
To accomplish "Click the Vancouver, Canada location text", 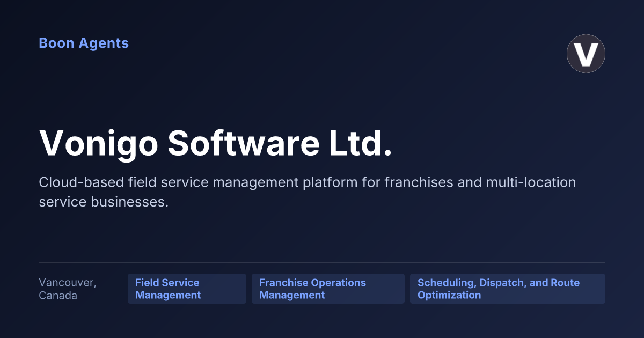I will (x=68, y=289).
